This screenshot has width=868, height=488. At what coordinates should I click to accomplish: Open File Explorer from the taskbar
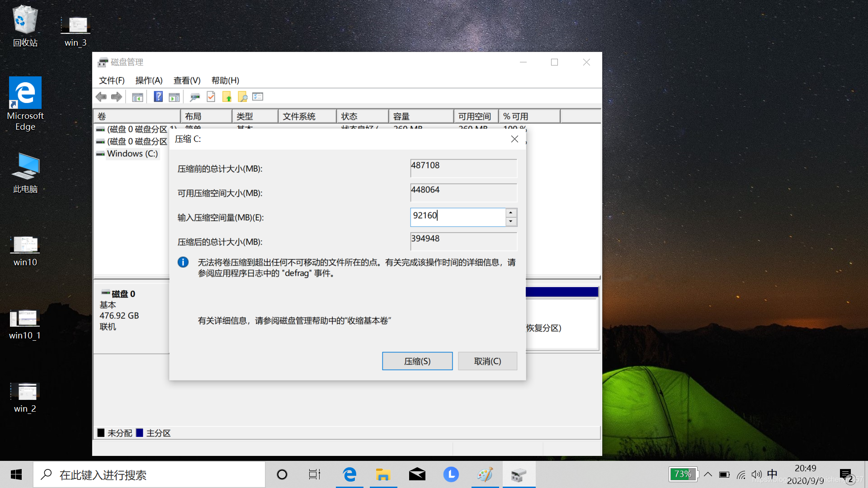tap(383, 474)
